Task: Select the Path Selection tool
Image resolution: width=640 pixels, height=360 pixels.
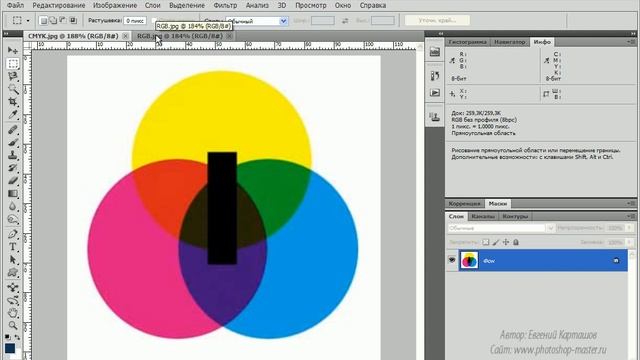Action: [13, 260]
